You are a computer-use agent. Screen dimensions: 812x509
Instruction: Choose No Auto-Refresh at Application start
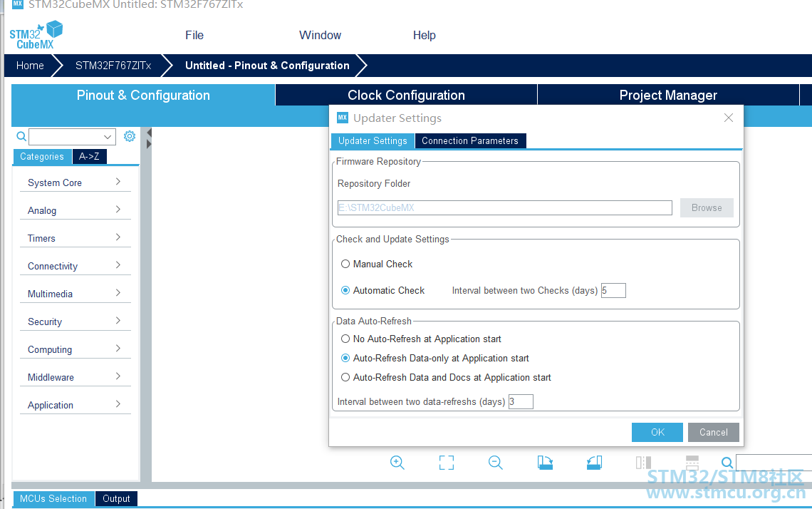tap(421, 339)
